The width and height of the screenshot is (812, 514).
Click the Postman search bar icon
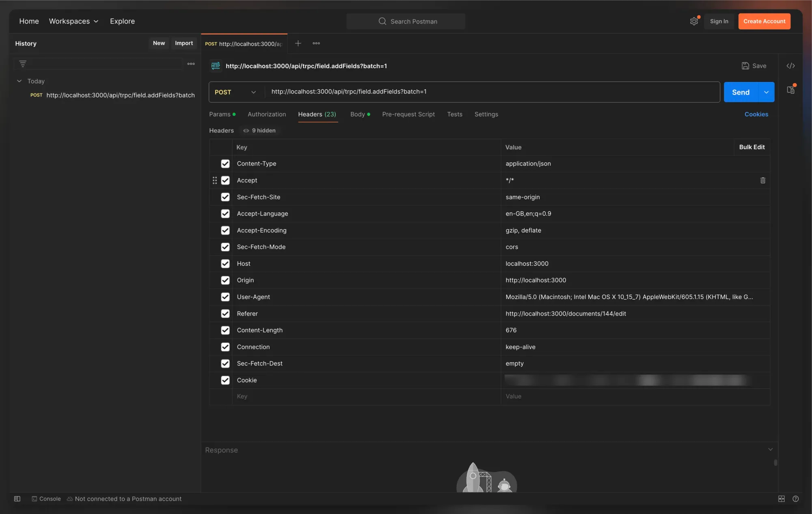(379, 21)
